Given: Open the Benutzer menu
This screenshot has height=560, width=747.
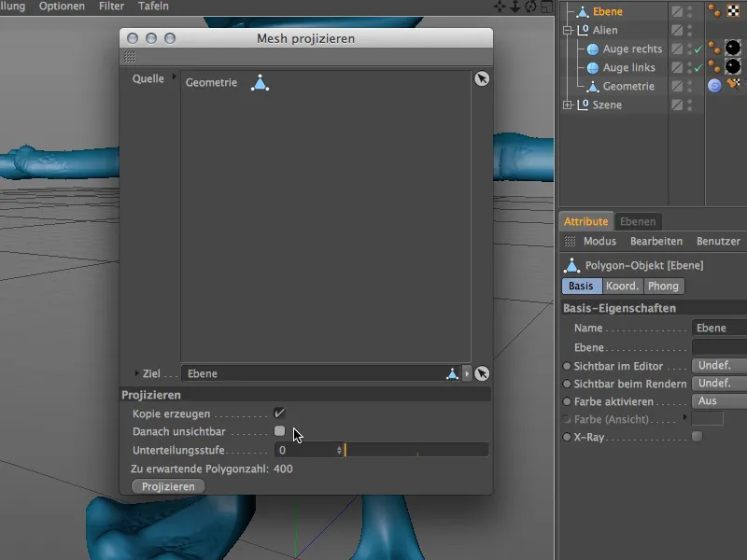Looking at the screenshot, I should [x=718, y=241].
